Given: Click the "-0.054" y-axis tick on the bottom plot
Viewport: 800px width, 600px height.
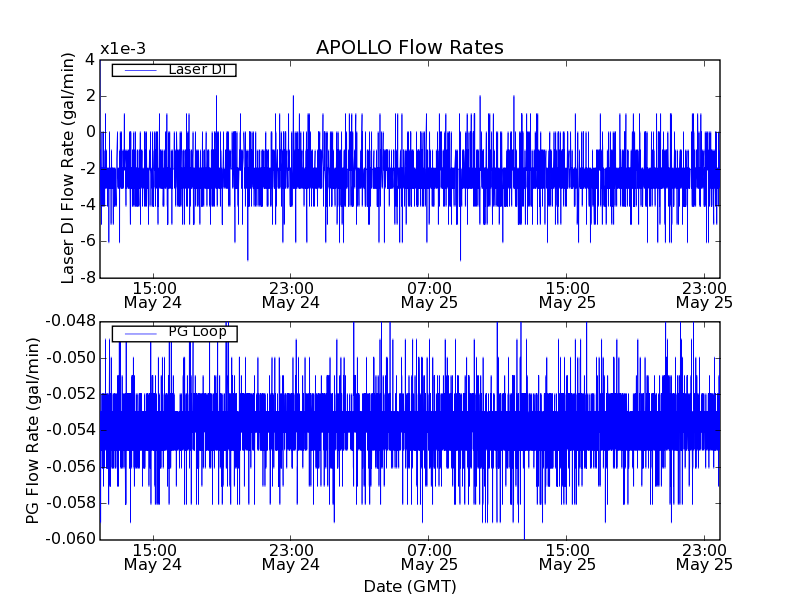Looking at the screenshot, I should tap(69, 430).
